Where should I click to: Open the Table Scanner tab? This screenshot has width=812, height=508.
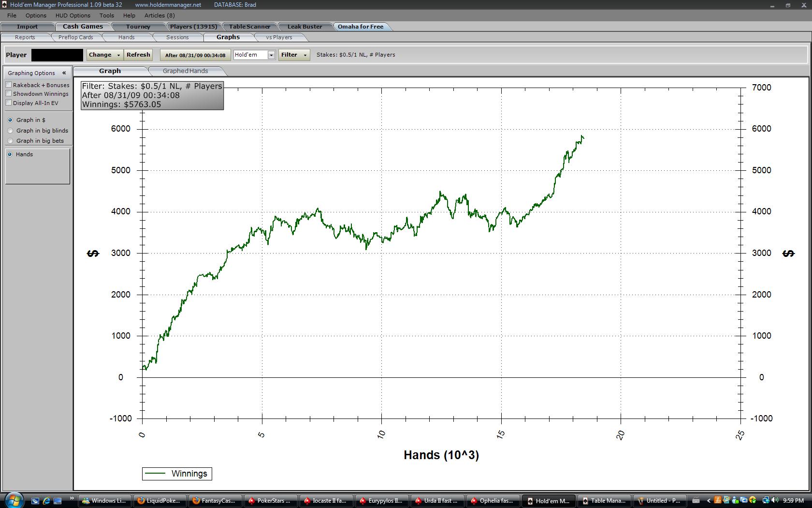point(249,27)
